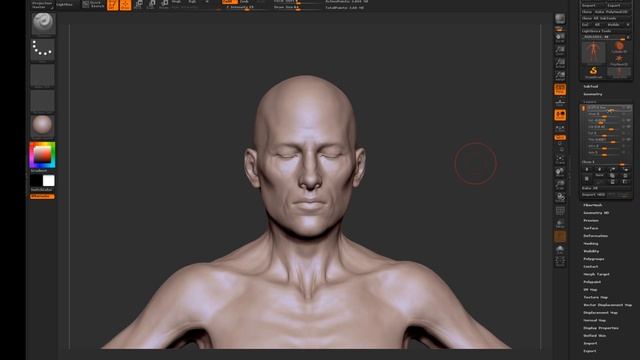Screen dimensions: 640x360
Task: Toggle Persp perspective view
Action: click(560, 89)
